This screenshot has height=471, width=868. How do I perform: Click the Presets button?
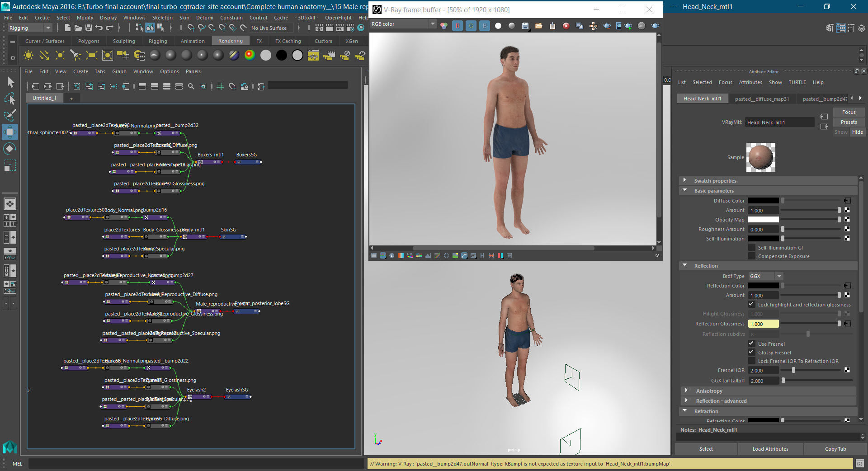coord(849,122)
